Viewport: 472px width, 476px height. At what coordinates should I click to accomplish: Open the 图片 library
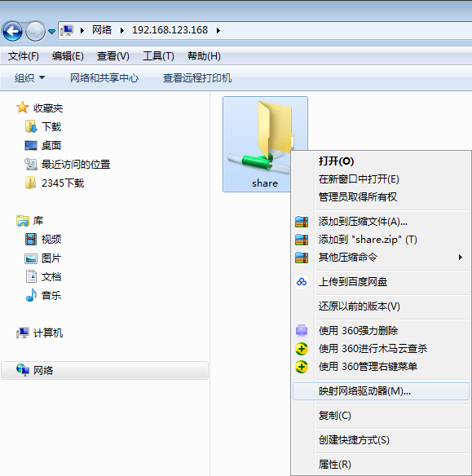coord(51,258)
